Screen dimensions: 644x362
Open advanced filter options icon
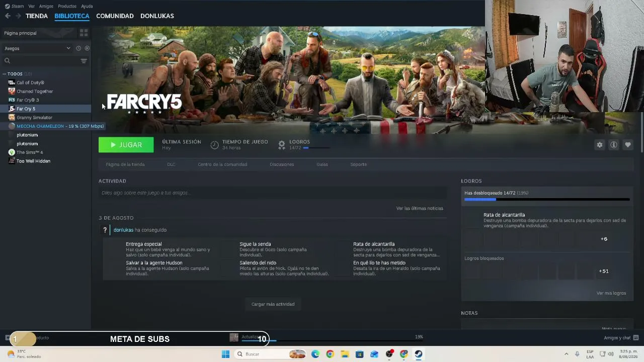coord(84,61)
